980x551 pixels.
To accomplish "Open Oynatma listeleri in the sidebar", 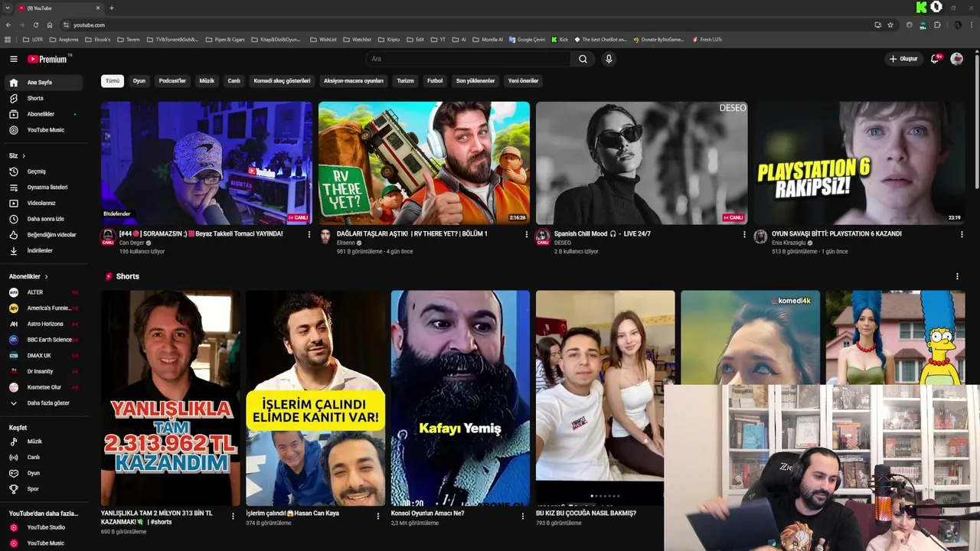I will (x=44, y=187).
